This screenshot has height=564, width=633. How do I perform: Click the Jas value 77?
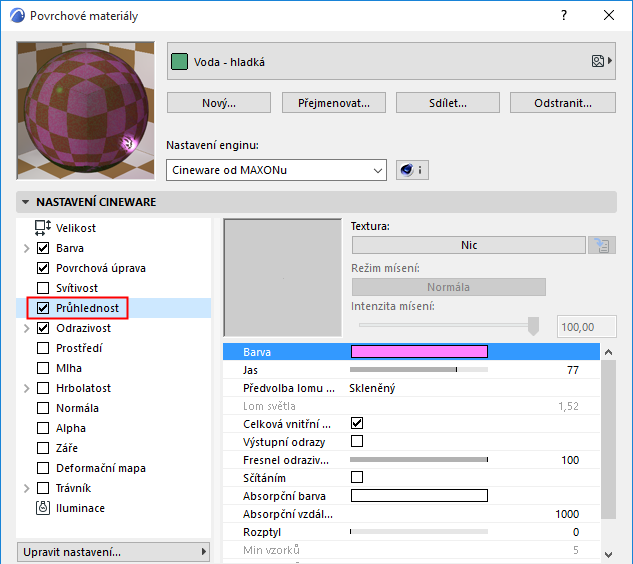tap(573, 370)
